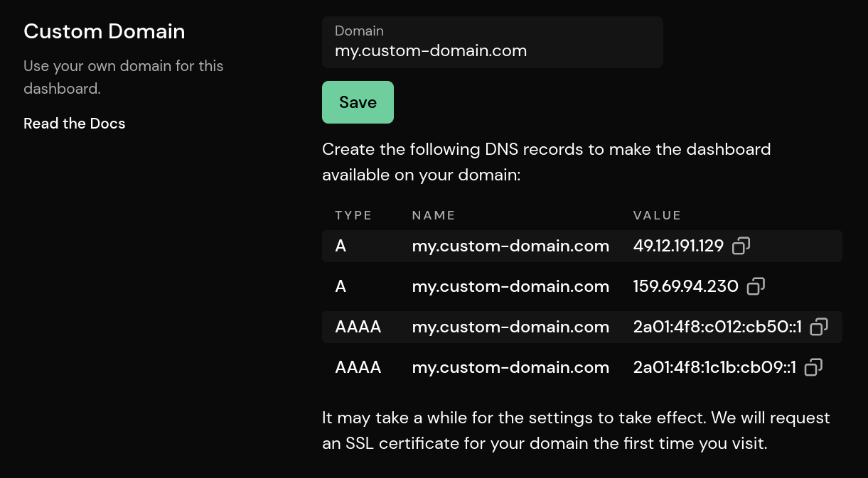Select the row containing 2a01:4f8:c012:cb50::1
This screenshot has width=868, height=478.
tap(510, 326)
